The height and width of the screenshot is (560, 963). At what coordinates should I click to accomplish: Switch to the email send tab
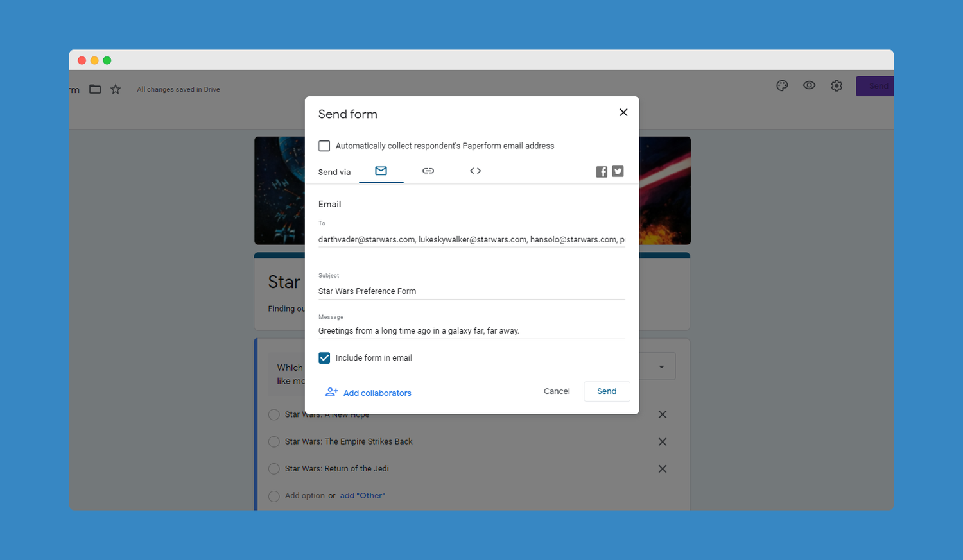(381, 171)
